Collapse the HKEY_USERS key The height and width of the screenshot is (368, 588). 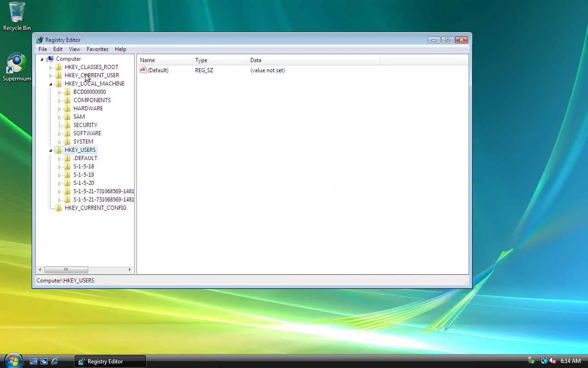pyautogui.click(x=51, y=150)
